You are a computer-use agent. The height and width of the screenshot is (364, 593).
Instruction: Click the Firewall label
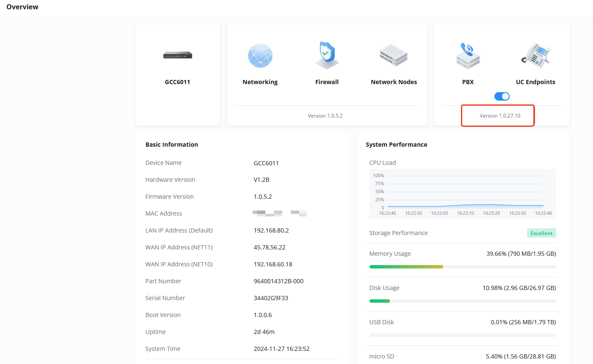[x=327, y=82]
